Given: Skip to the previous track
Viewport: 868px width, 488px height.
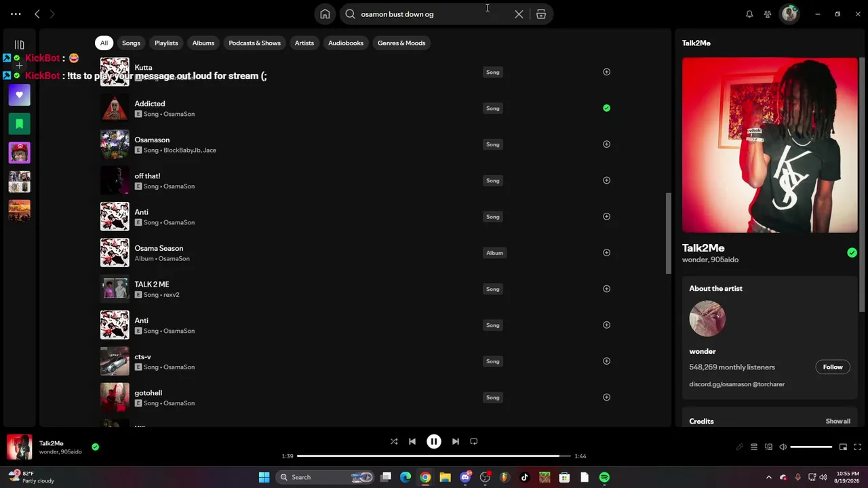Looking at the screenshot, I should click(412, 441).
